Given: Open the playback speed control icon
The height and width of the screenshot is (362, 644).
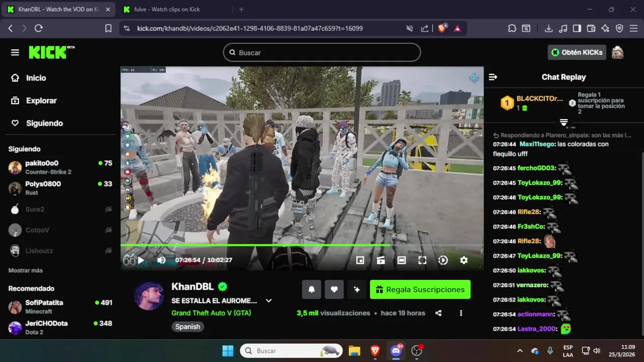Looking at the screenshot, I should tap(443, 260).
